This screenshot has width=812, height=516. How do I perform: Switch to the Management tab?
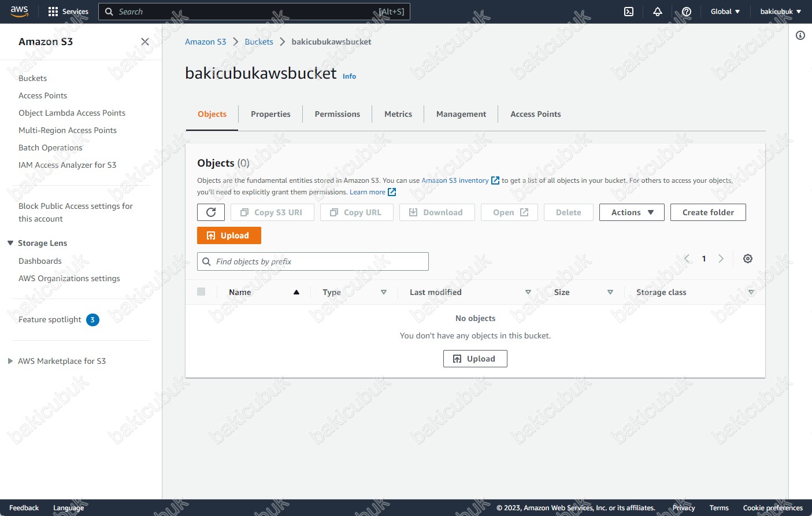(x=461, y=114)
